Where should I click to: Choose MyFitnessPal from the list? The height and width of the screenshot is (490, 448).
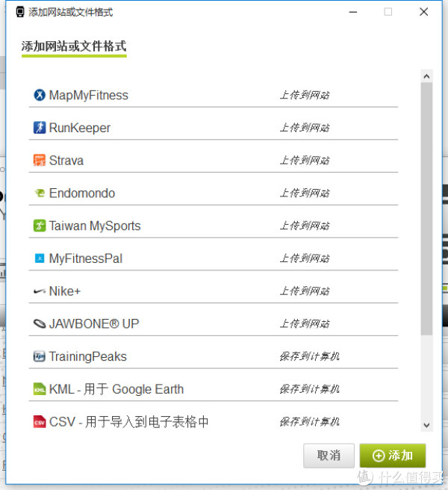(x=214, y=258)
